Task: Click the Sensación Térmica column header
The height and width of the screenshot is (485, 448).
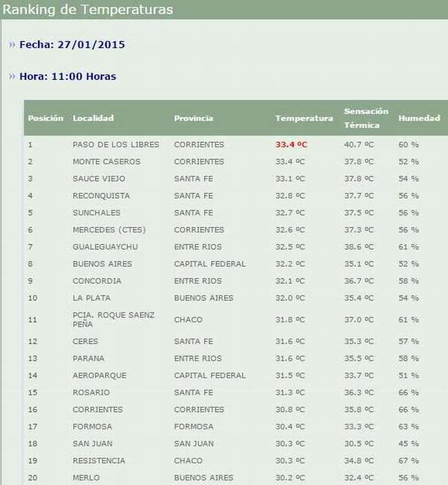Action: coord(366,118)
